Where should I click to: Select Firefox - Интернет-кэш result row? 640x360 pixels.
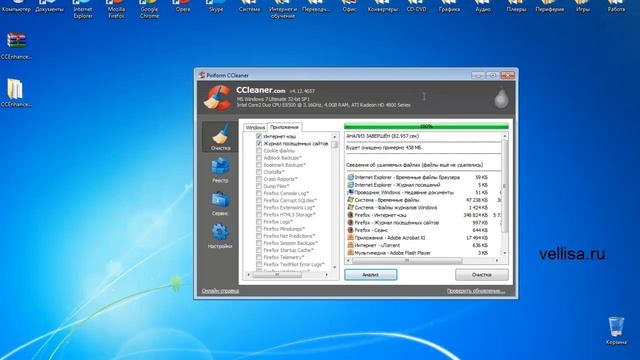click(x=423, y=215)
